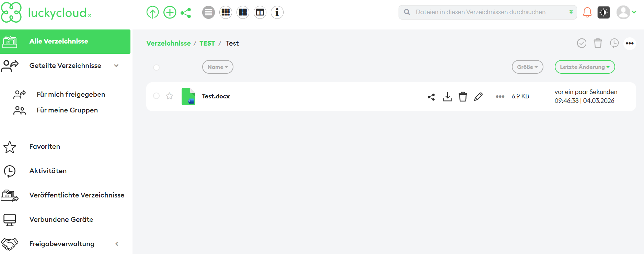
Task: Navigate to the TEST breadcrumb link
Action: tap(207, 44)
